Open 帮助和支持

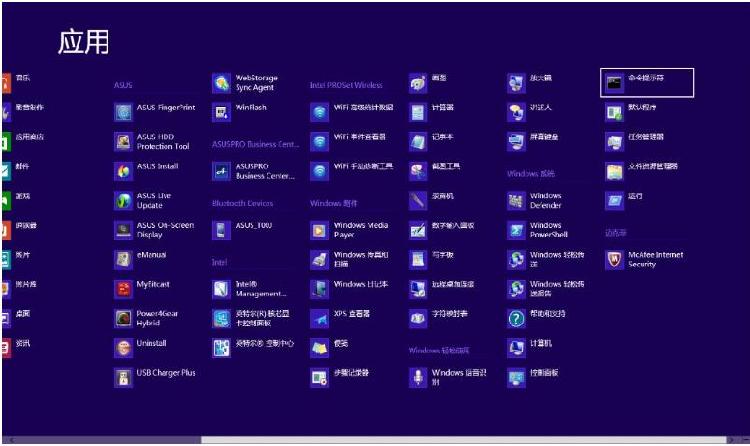click(537, 319)
